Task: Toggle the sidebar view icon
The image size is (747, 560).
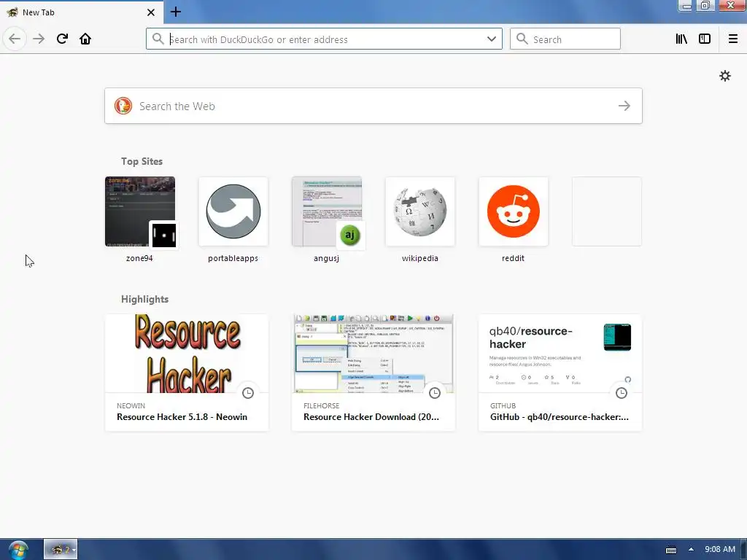Action: point(705,39)
